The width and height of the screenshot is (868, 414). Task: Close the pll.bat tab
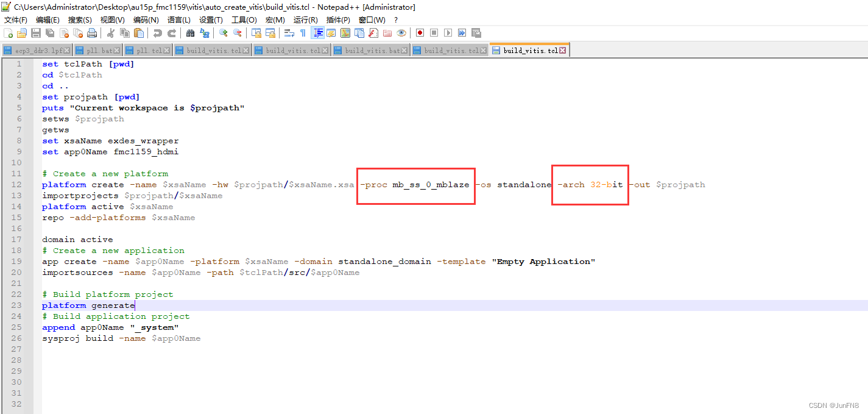117,51
